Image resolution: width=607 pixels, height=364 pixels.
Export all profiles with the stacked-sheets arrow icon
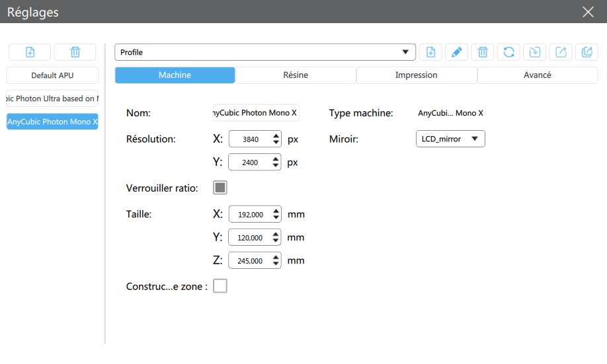click(587, 52)
